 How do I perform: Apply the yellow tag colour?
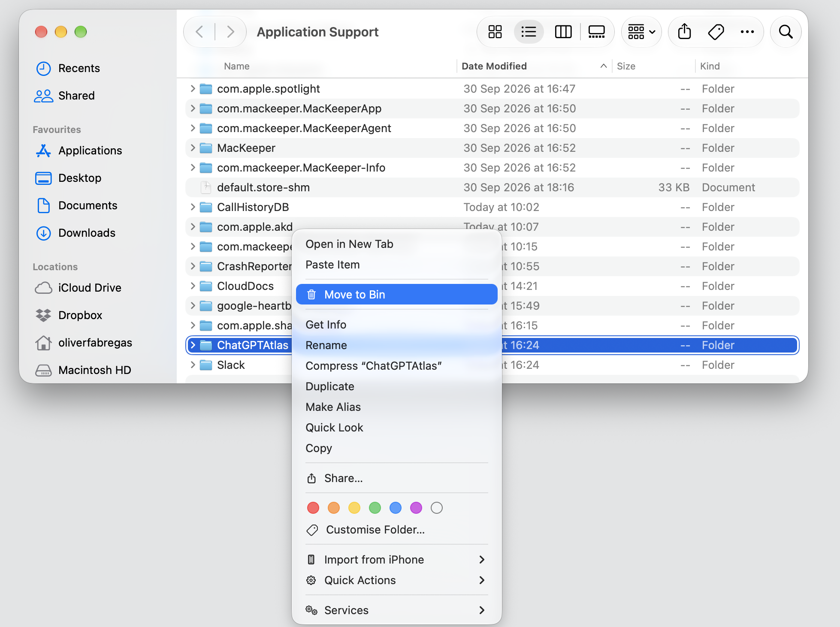[354, 508]
